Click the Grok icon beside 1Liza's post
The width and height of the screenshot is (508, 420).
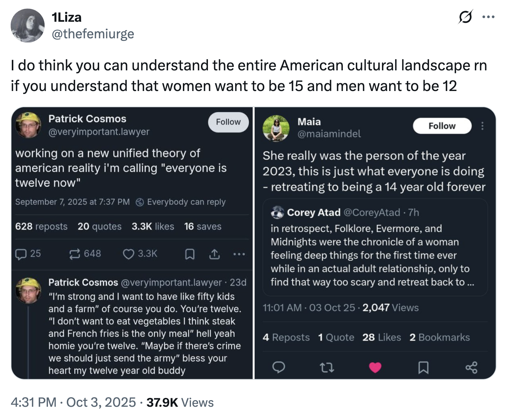465,17
